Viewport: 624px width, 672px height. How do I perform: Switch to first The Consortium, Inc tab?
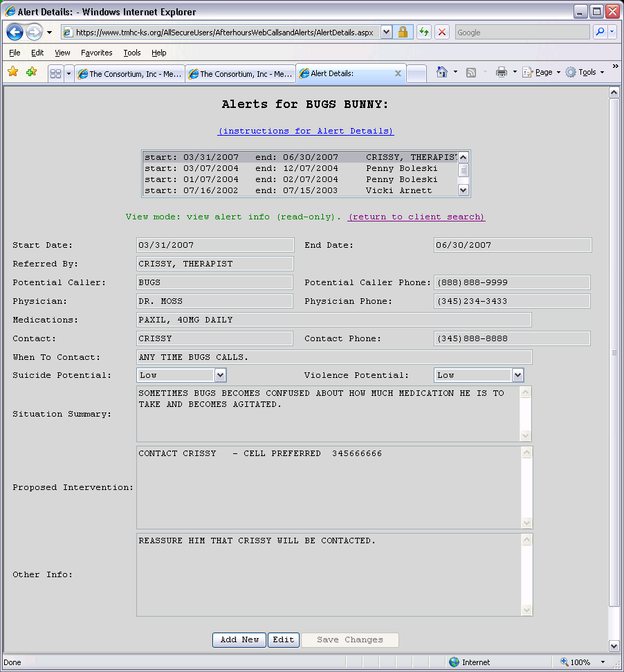pyautogui.click(x=130, y=74)
